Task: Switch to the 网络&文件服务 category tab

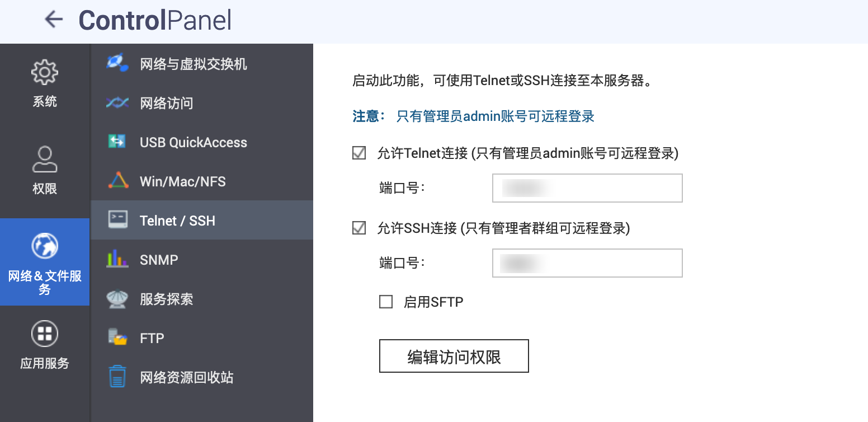Action: tap(45, 262)
